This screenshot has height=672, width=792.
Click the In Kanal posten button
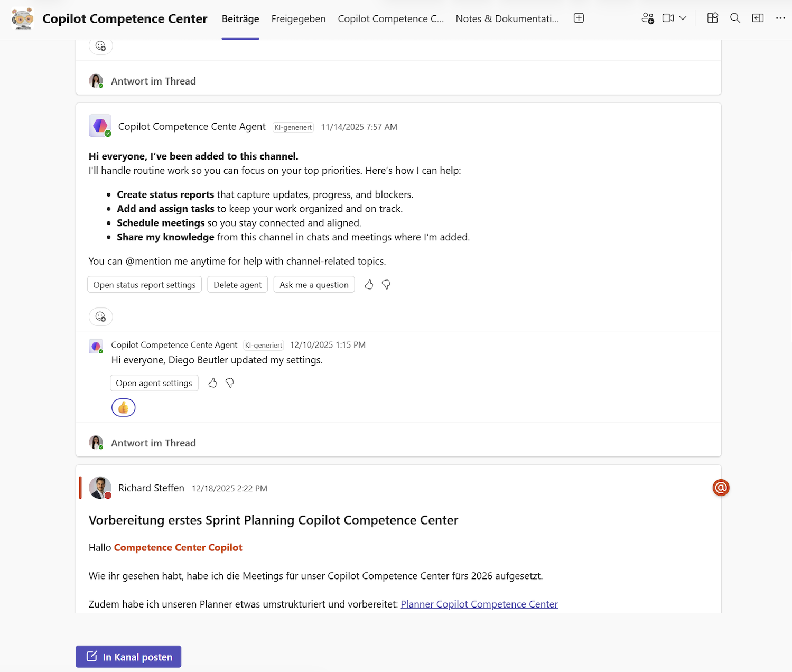click(128, 656)
